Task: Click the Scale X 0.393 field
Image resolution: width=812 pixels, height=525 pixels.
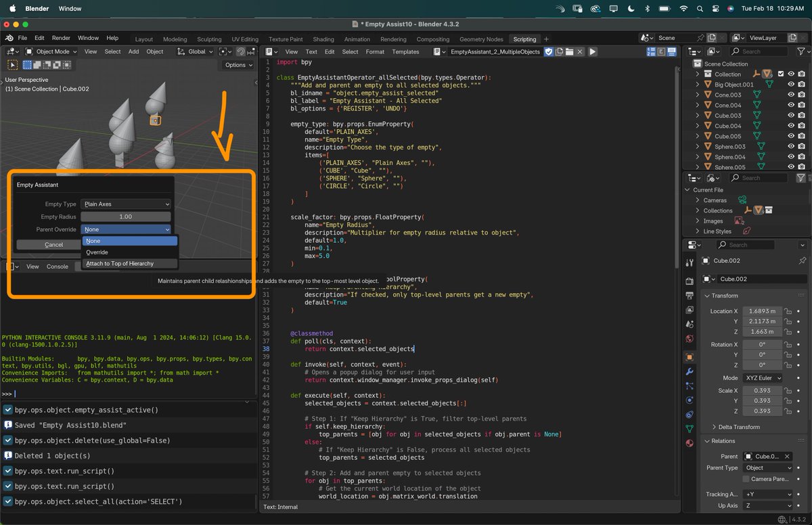Action: [762, 390]
